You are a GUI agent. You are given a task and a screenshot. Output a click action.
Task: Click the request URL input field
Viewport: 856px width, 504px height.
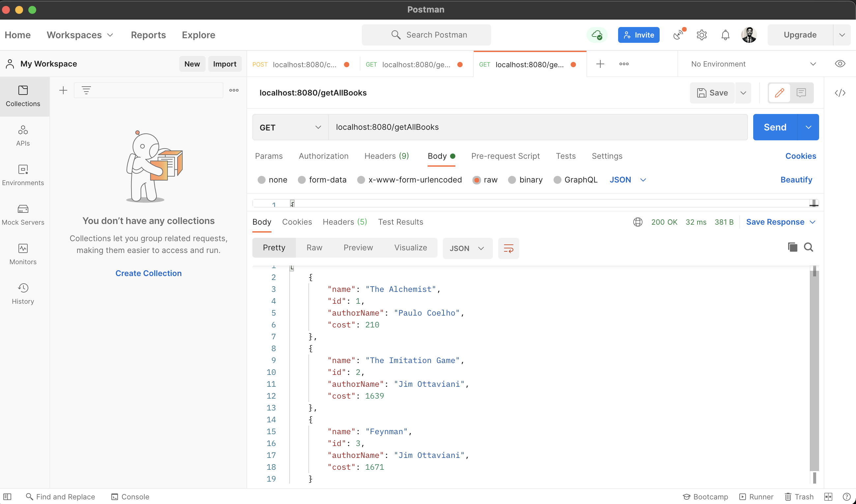[538, 127]
